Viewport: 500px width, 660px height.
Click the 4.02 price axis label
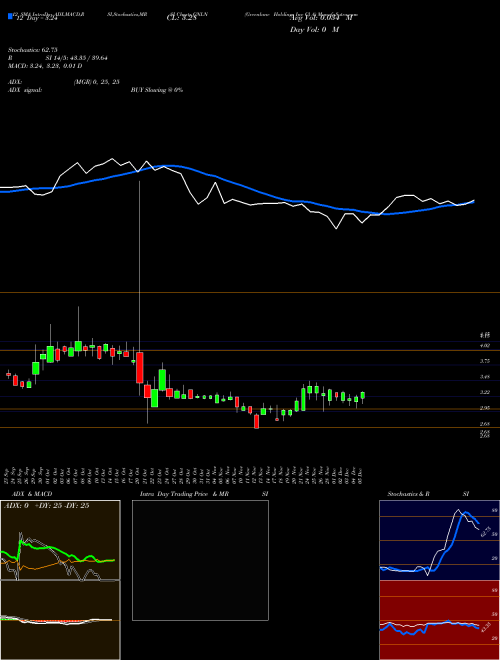point(485,346)
